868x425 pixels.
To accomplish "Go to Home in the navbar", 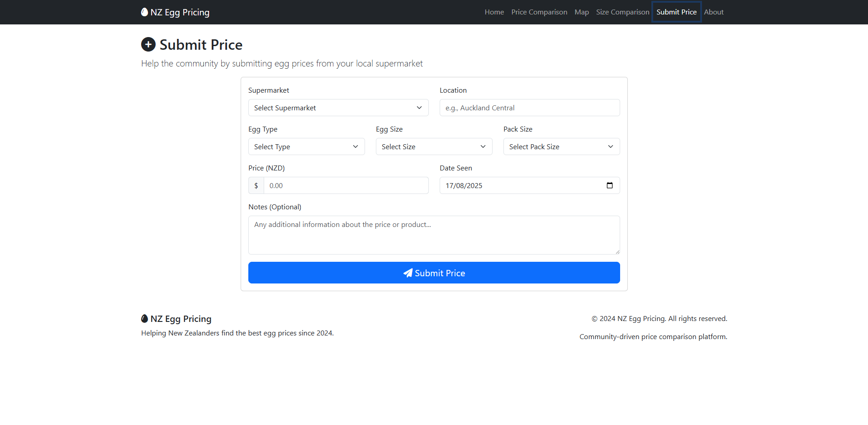I will (x=494, y=12).
